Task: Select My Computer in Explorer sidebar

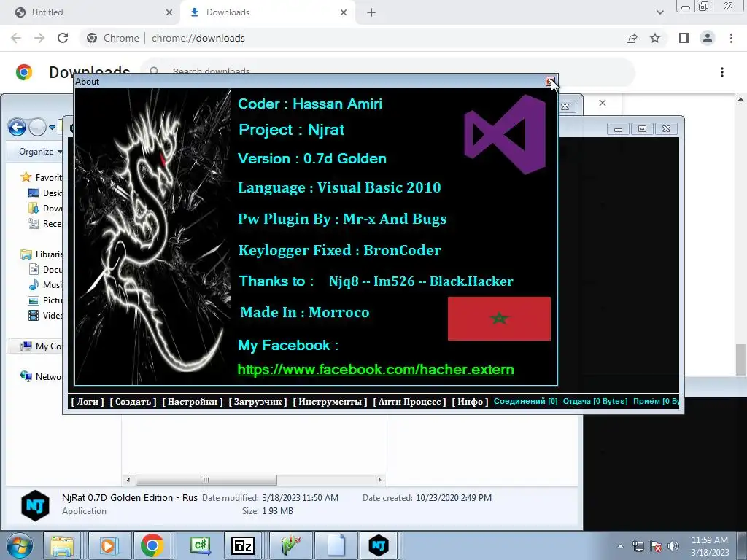Action: pos(42,346)
